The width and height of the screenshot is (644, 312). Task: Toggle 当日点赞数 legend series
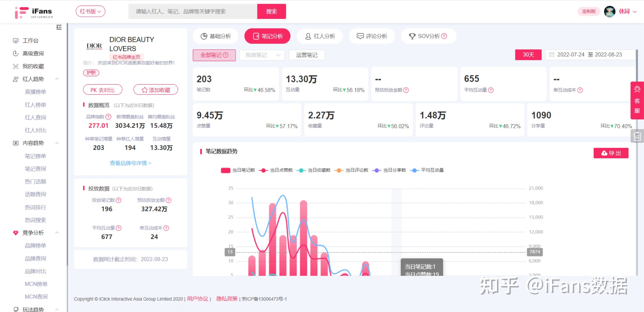click(x=276, y=170)
